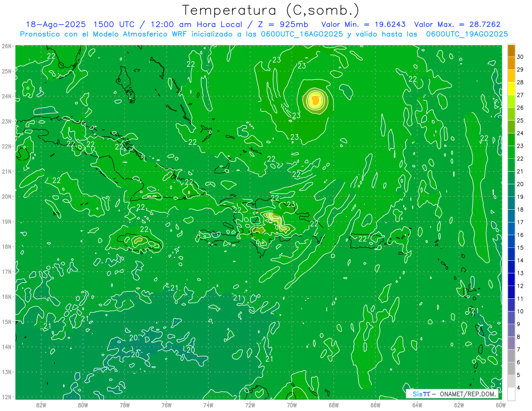Select the '0600UTC_16AGO2025' initialization timestamp
532x411 pixels.
[301, 34]
